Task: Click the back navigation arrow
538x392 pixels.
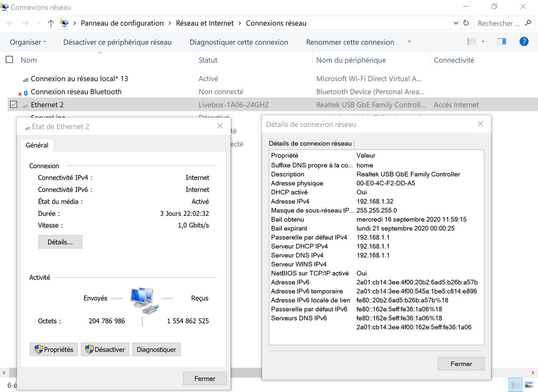Action: pyautogui.click(x=9, y=23)
